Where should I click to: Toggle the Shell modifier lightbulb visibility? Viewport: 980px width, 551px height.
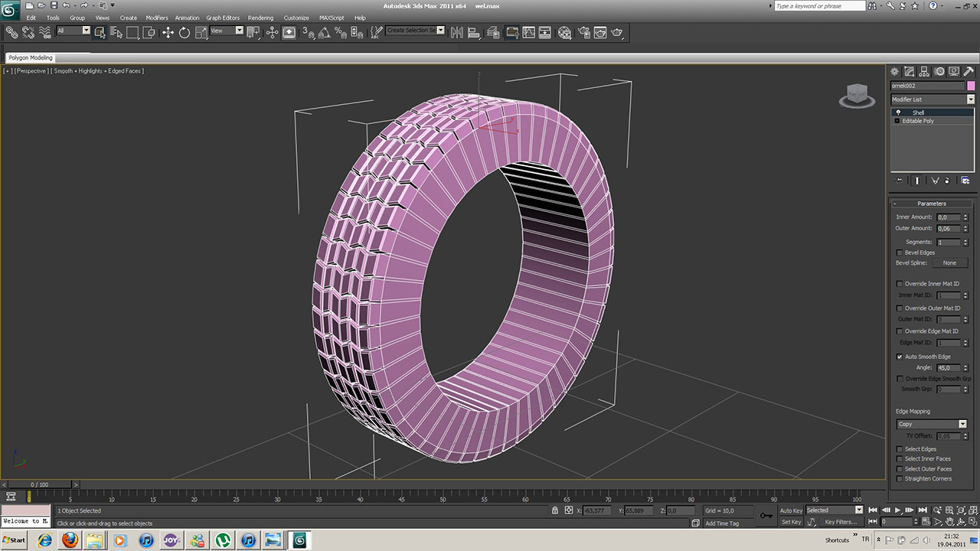coord(898,112)
